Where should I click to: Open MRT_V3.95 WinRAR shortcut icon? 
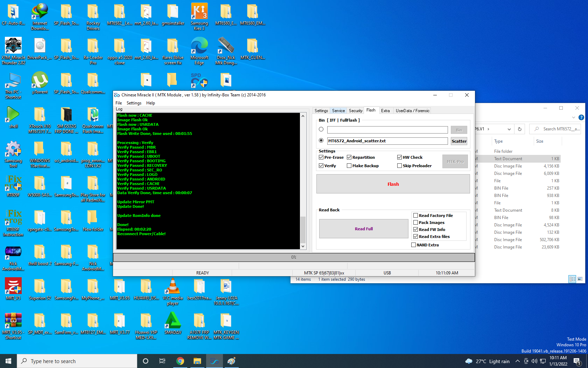coord(13,326)
